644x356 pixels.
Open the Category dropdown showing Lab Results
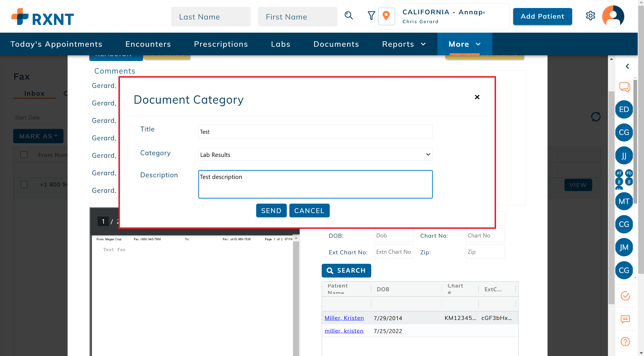point(315,155)
